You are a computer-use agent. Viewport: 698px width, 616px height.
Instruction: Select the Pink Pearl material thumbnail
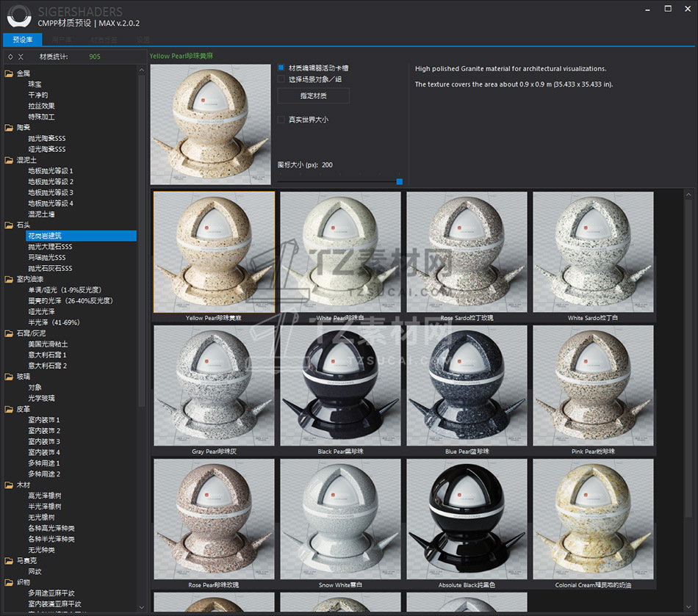click(594, 385)
